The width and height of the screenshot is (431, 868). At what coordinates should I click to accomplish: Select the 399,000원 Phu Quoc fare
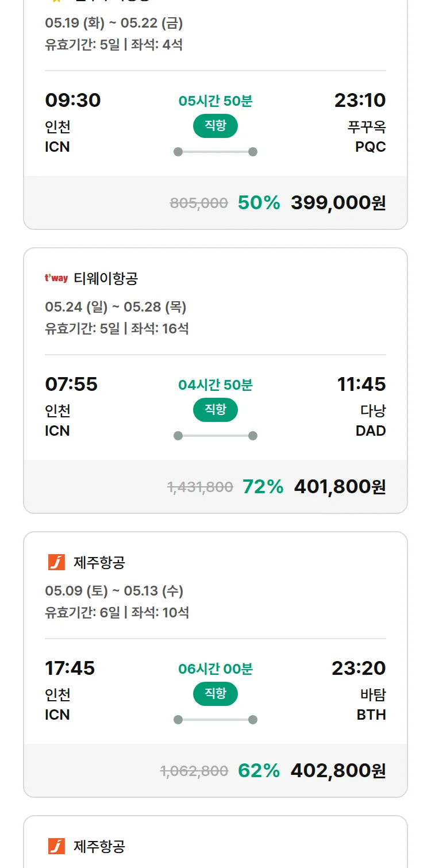(x=338, y=203)
